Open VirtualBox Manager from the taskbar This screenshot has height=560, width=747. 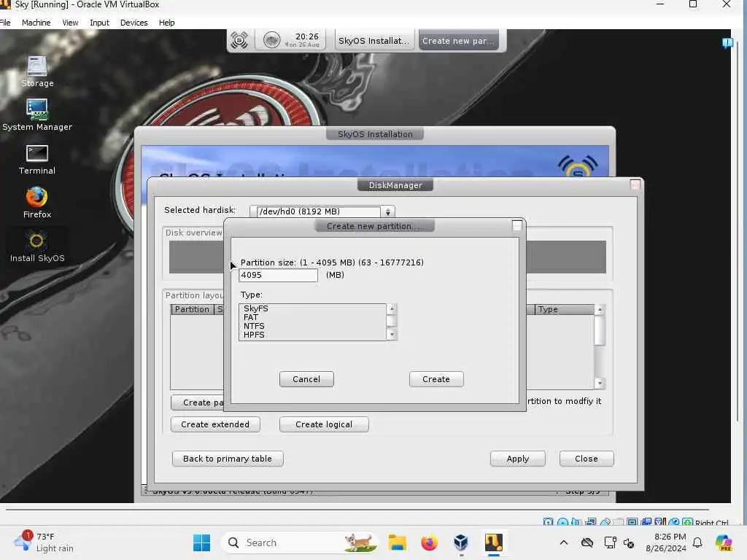tap(461, 542)
